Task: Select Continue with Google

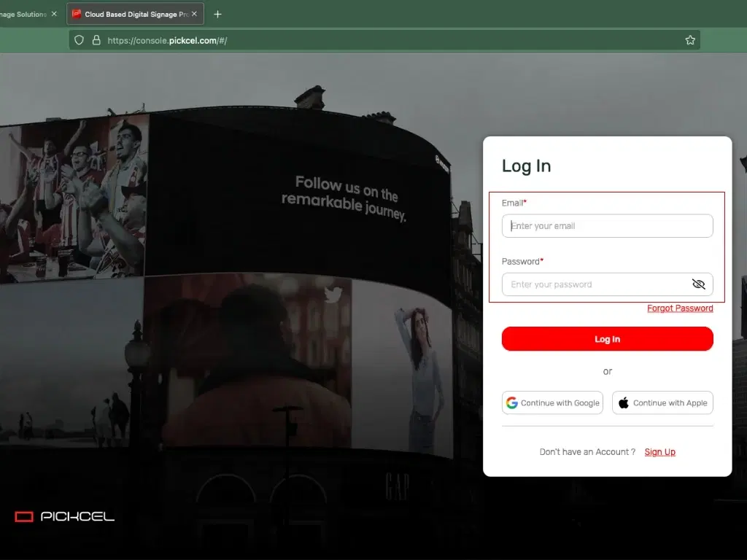Action: 552,402
